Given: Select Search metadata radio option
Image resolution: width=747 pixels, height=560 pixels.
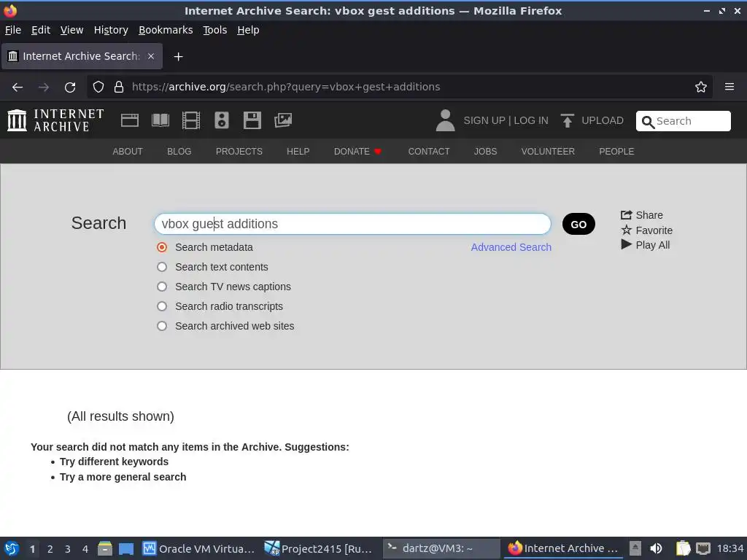Looking at the screenshot, I should [162, 248].
